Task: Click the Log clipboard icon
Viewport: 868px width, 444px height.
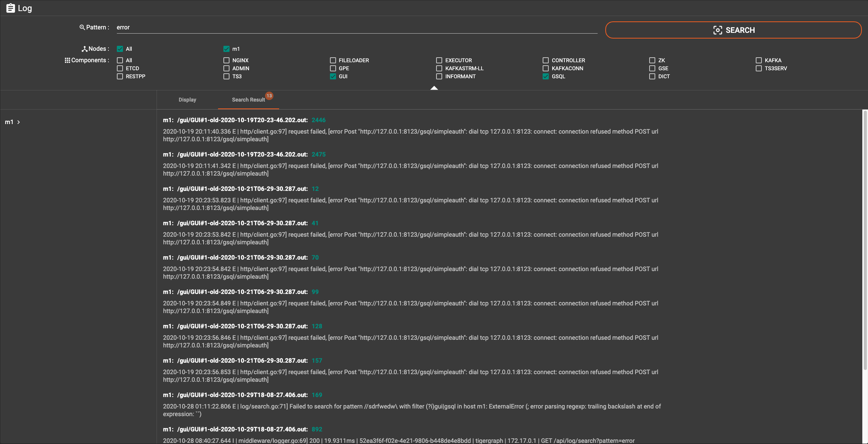Action: coord(11,8)
